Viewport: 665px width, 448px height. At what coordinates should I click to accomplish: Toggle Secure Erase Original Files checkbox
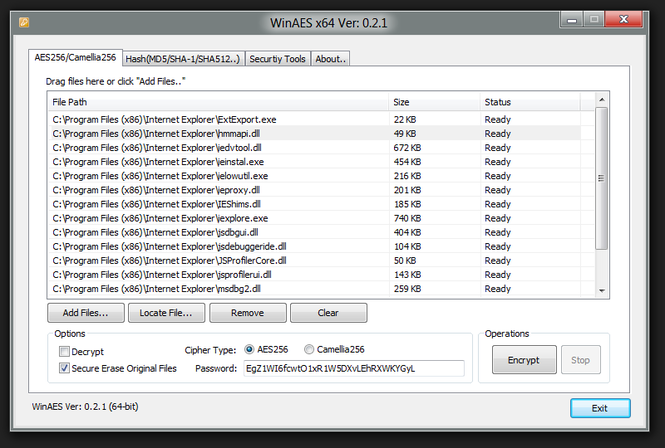(x=65, y=368)
